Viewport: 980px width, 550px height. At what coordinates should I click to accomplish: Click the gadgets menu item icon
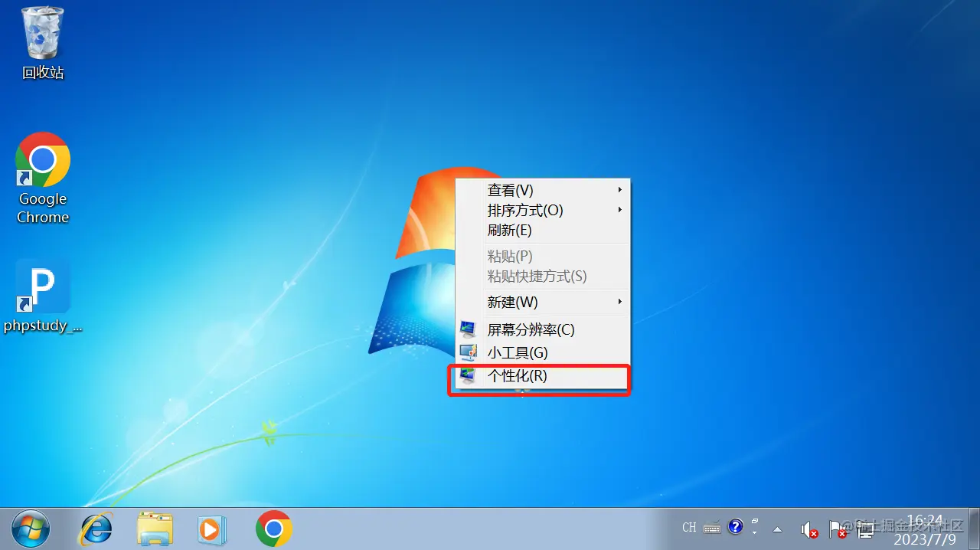(468, 352)
